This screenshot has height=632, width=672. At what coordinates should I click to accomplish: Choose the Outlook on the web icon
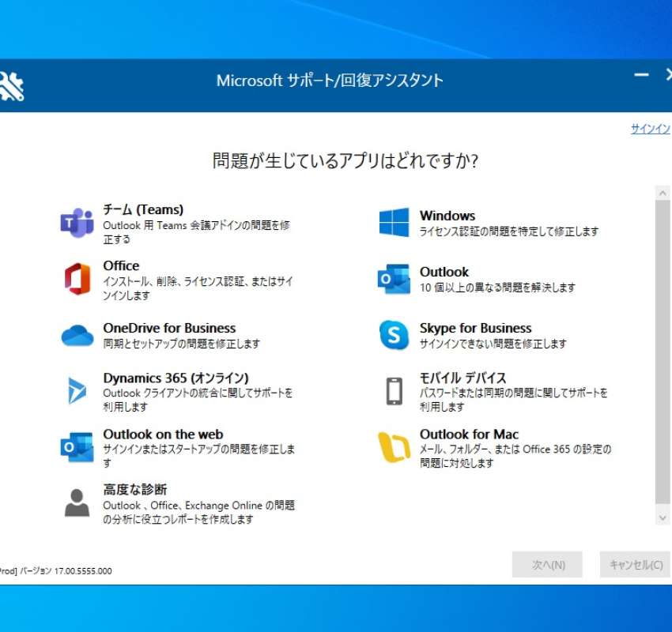point(77,447)
